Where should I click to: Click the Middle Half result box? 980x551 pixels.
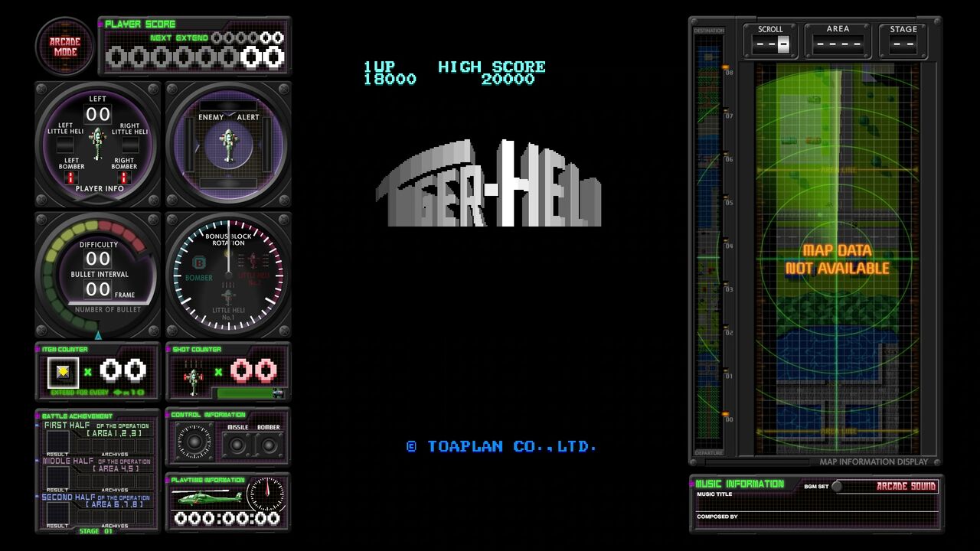click(x=57, y=478)
